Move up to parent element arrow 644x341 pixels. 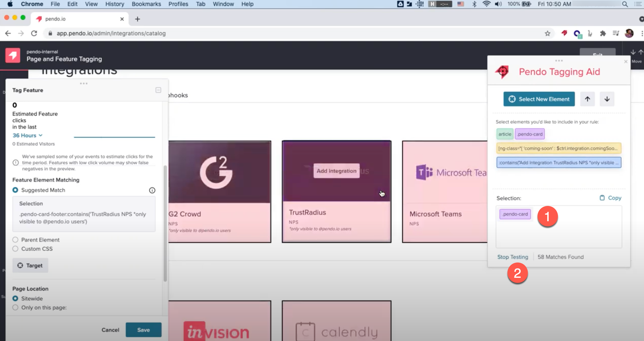pyautogui.click(x=587, y=99)
